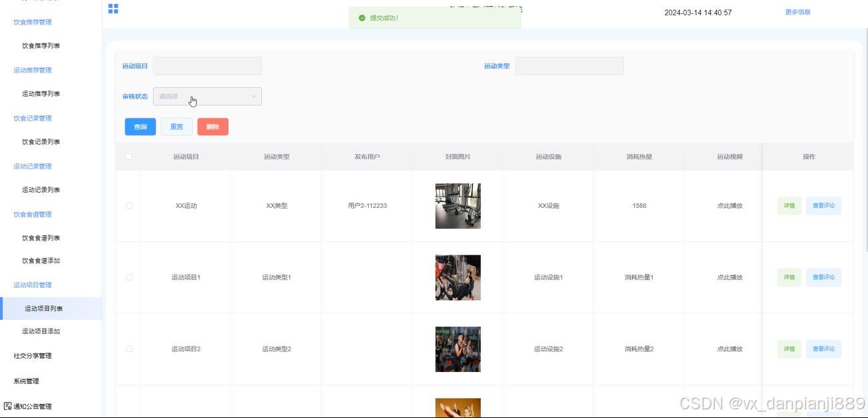
Task: Open 饮食食谱列表 in sidebar
Action: pyautogui.click(x=41, y=238)
